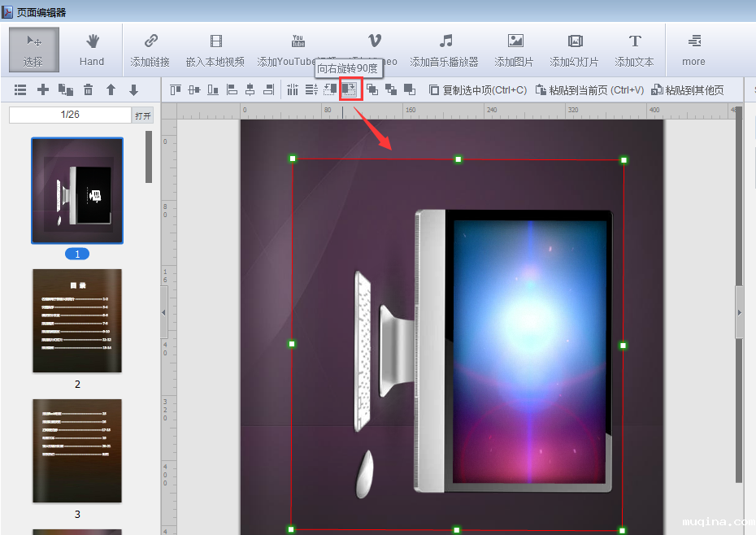Add a new page with plus icon

[43, 90]
